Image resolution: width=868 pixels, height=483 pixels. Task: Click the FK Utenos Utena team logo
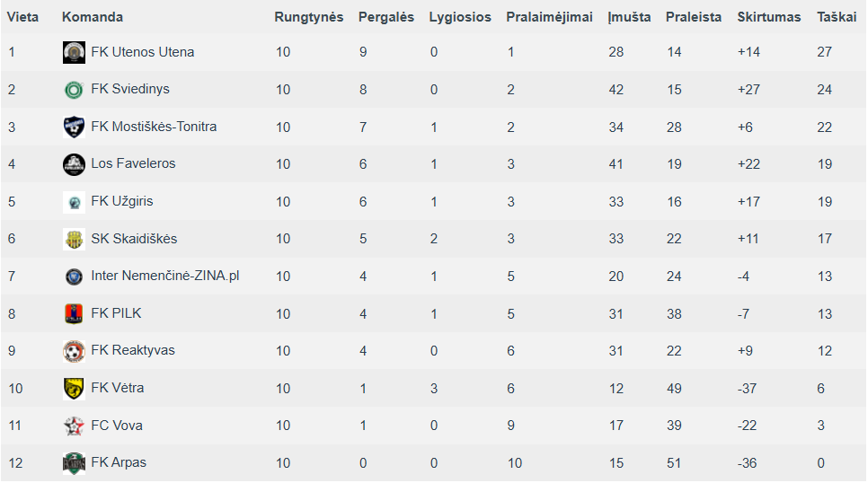[74, 52]
